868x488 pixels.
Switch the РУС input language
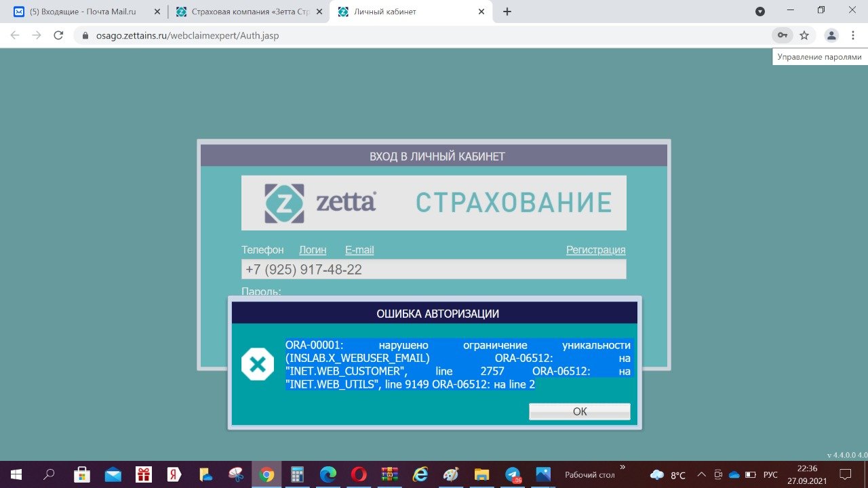(x=770, y=474)
